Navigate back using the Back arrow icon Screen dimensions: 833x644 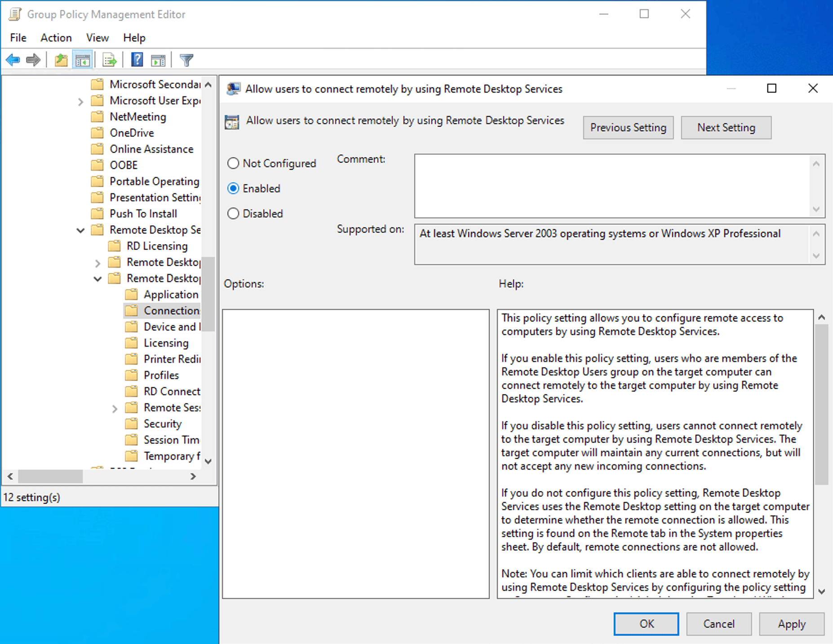click(x=13, y=59)
